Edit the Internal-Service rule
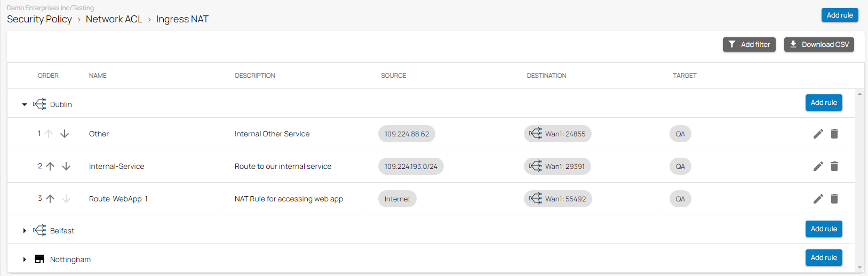This screenshot has width=868, height=276. [x=818, y=166]
